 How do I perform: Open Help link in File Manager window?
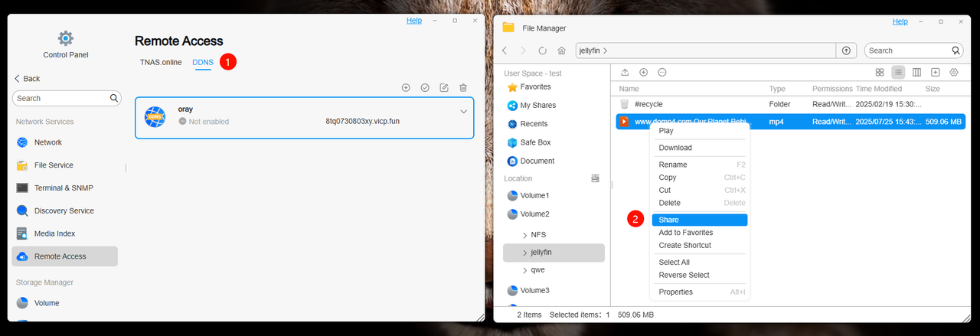coord(900,21)
